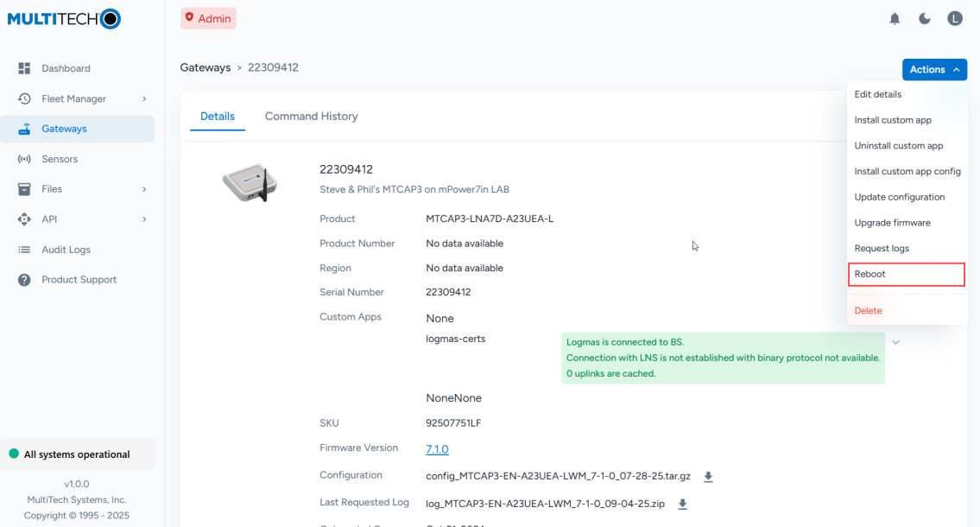Viewport: 980px width, 527px height.
Task: Download the last requested log zip
Action: click(682, 505)
